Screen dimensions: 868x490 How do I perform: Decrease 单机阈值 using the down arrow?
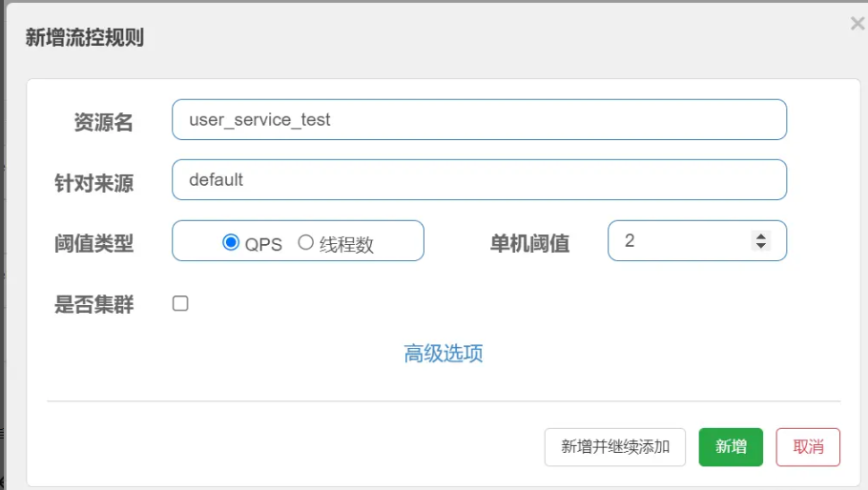760,247
